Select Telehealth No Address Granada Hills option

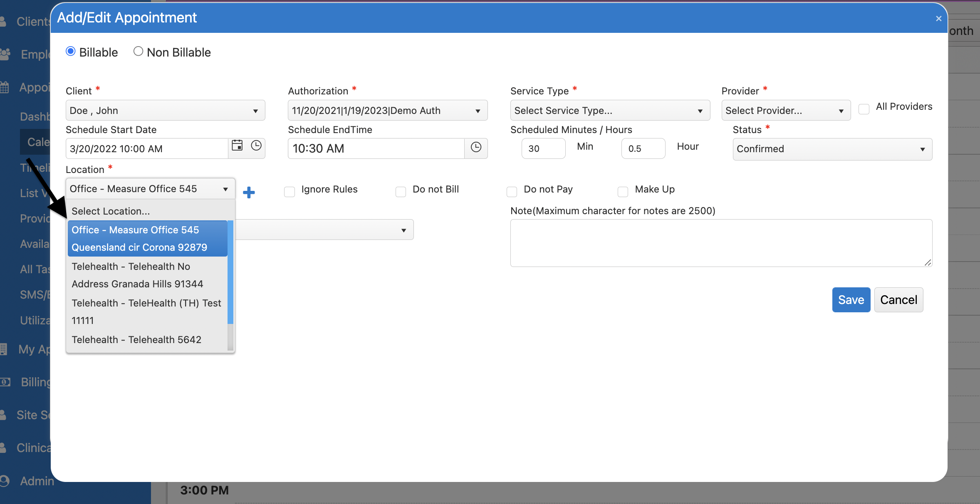(137, 275)
